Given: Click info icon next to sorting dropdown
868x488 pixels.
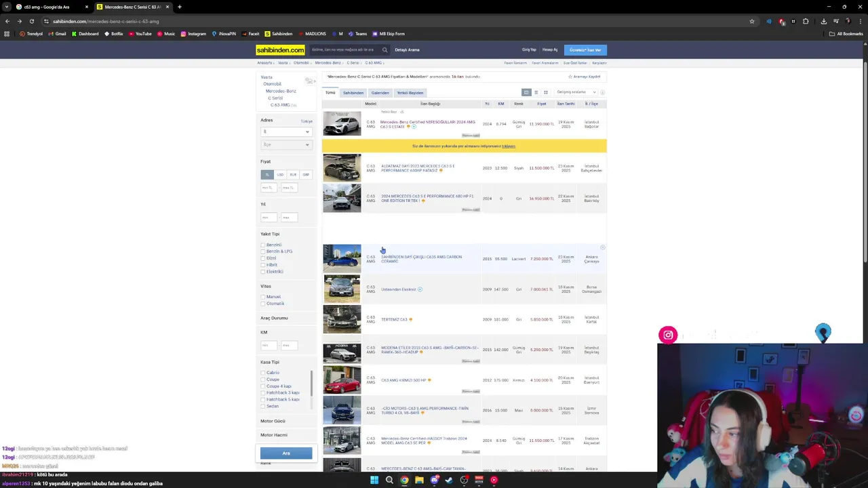Looking at the screenshot, I should pos(602,92).
